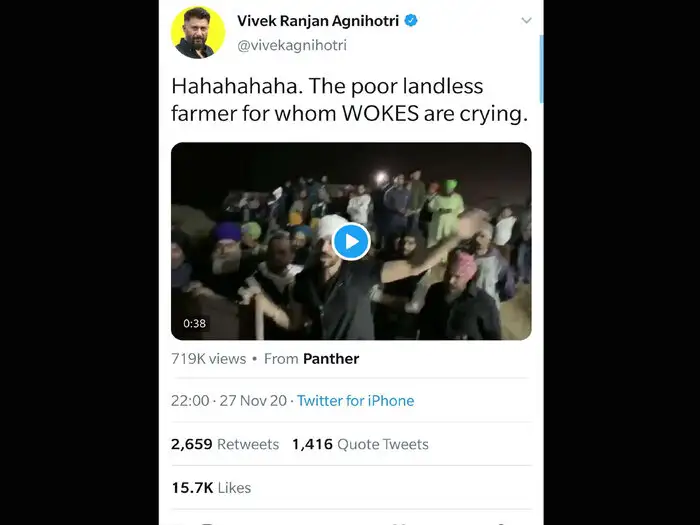
Task: Click the 0:38 video duration label
Action: tap(195, 323)
